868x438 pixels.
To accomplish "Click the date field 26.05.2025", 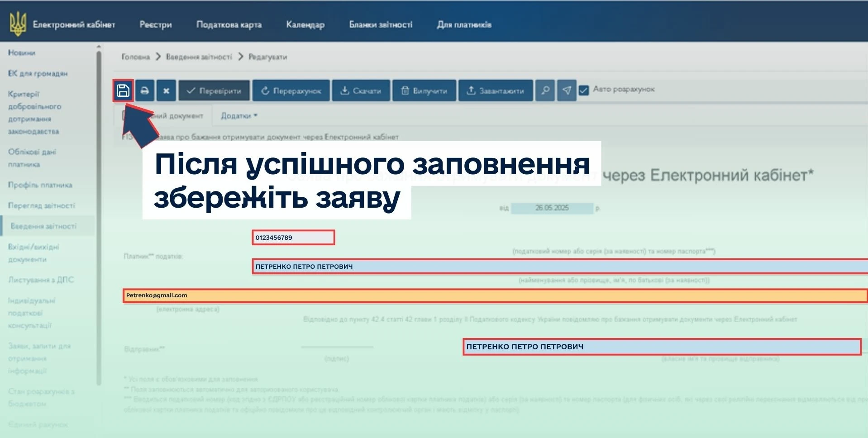I will point(552,208).
